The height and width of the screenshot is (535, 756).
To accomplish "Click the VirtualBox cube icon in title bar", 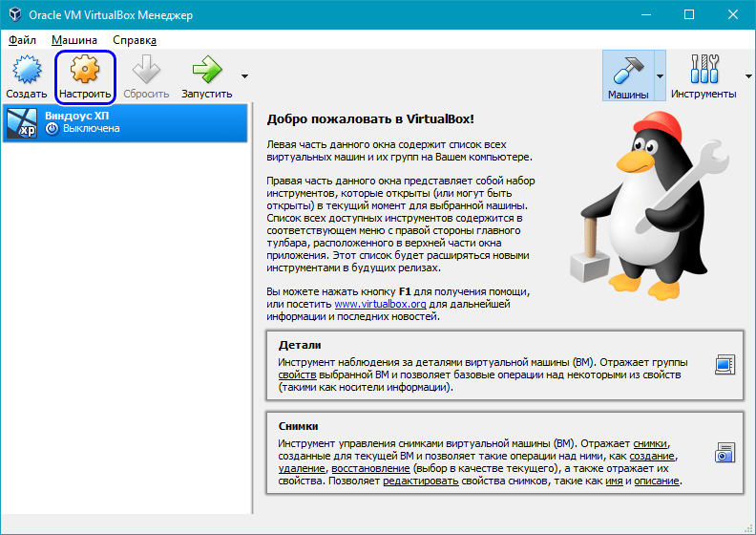I will click(x=15, y=14).
